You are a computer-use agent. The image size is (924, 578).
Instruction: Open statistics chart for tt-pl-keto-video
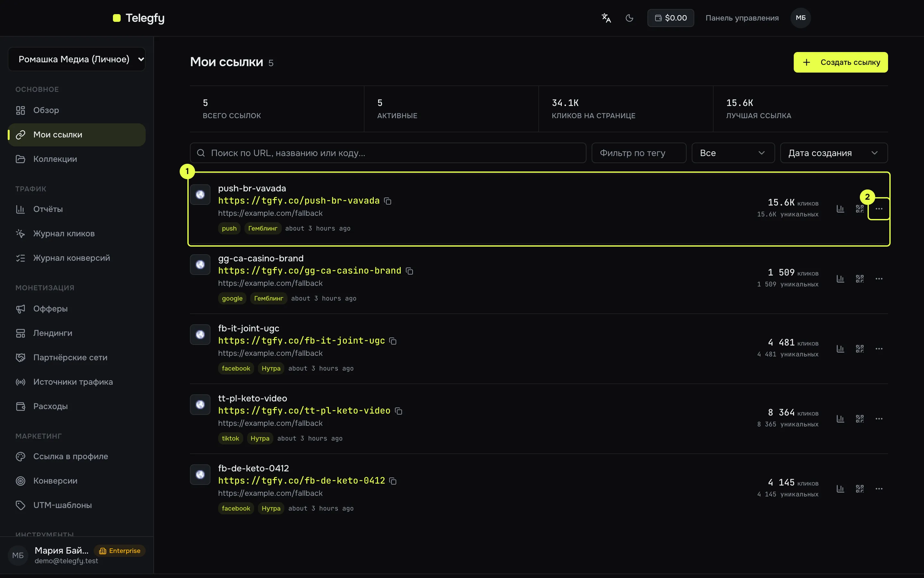coord(840,419)
